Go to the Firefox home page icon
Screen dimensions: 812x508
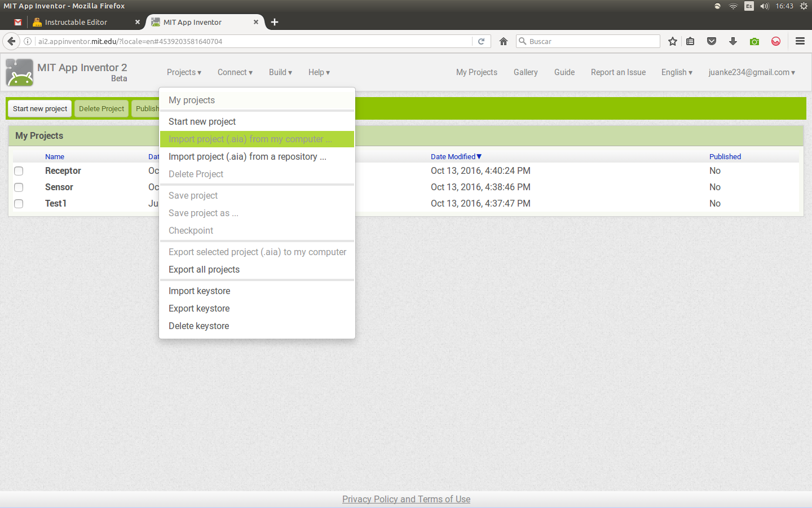point(504,41)
